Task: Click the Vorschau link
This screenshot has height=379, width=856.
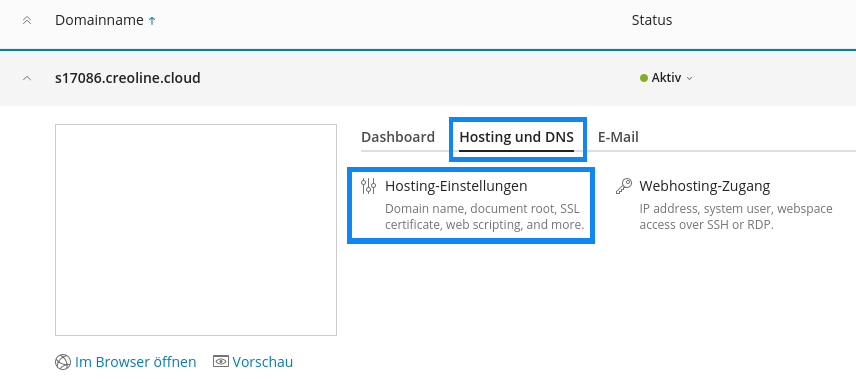Action: click(x=263, y=362)
